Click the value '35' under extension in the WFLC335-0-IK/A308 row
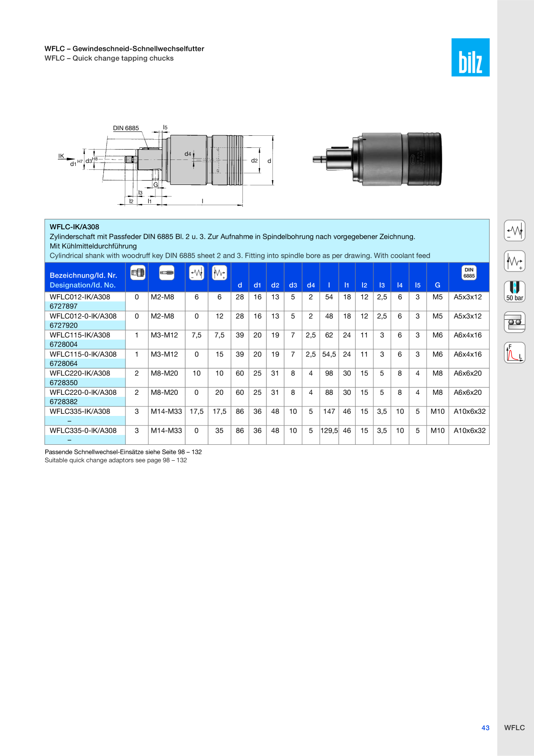 tap(219, 431)
